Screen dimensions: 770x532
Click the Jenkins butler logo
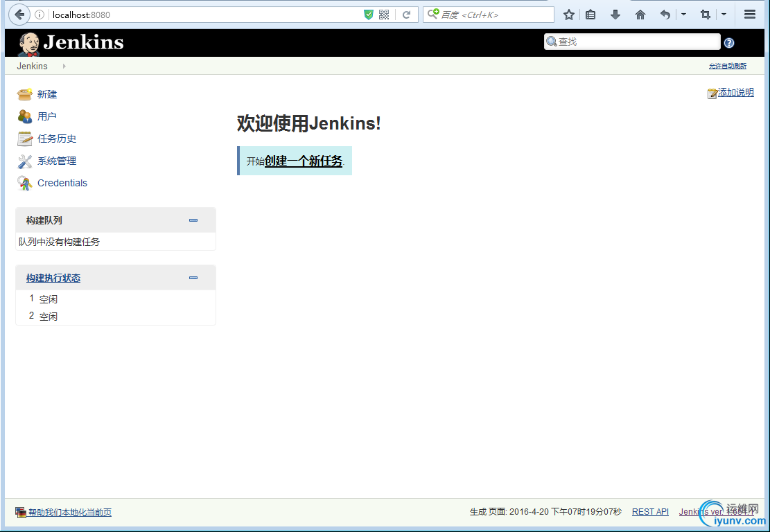coord(28,44)
